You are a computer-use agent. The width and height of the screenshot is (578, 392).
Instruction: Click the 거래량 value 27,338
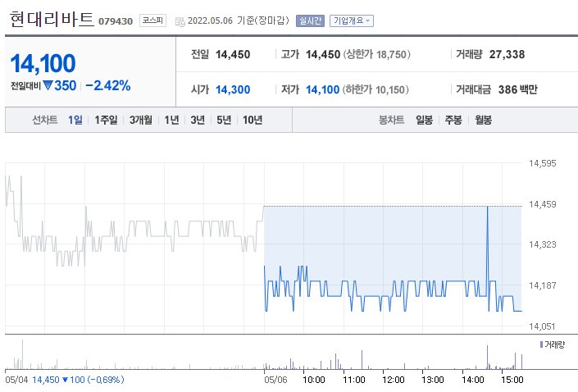[507, 55]
